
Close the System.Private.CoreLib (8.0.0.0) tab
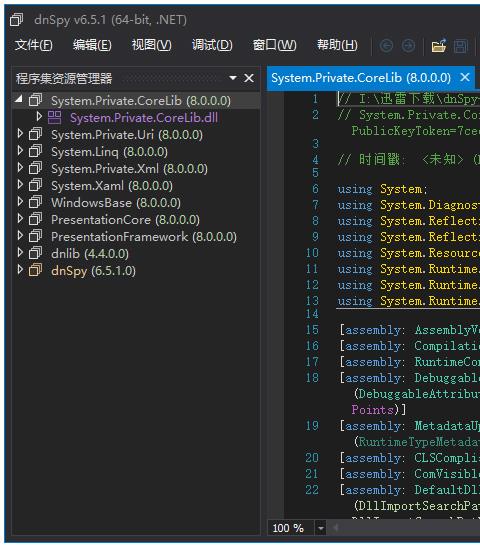tap(465, 77)
